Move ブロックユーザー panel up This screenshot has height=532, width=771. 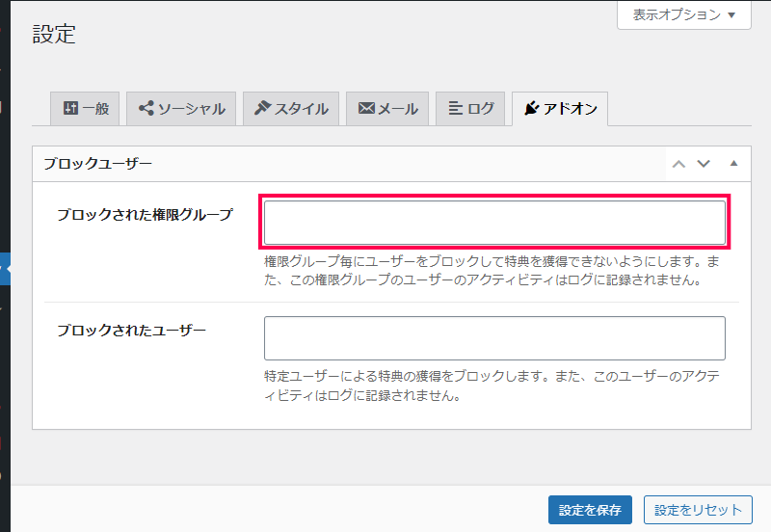679,164
